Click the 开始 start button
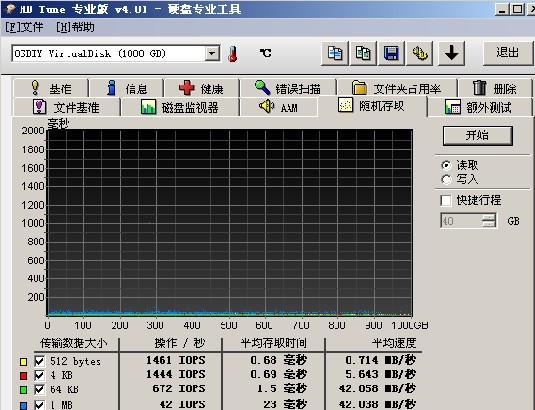The width and height of the screenshot is (535, 410). 478,135
